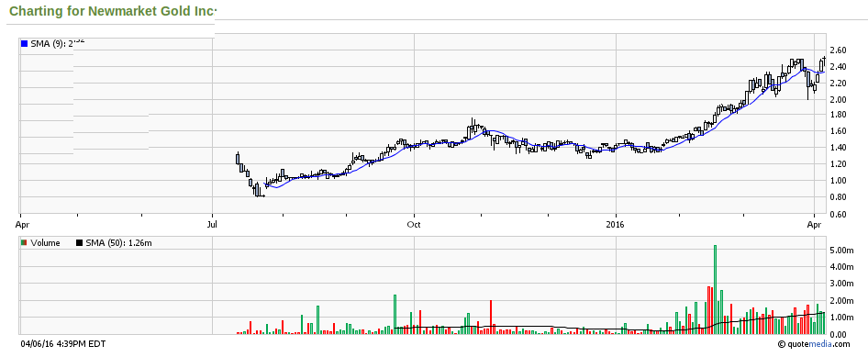Click the 2.60 price axis label

[x=839, y=50]
